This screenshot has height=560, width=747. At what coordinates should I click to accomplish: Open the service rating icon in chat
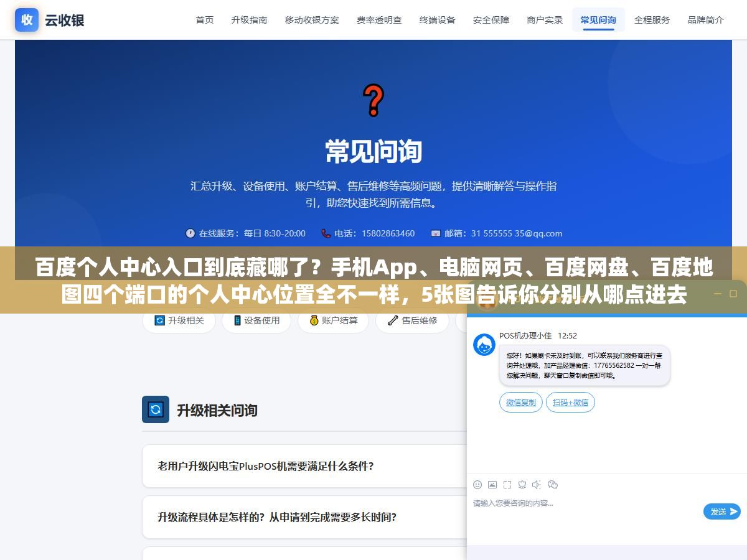pyautogui.click(x=522, y=485)
